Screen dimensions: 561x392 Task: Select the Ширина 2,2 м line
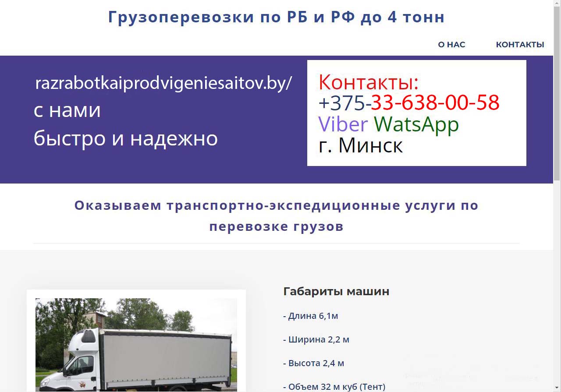pyautogui.click(x=316, y=339)
